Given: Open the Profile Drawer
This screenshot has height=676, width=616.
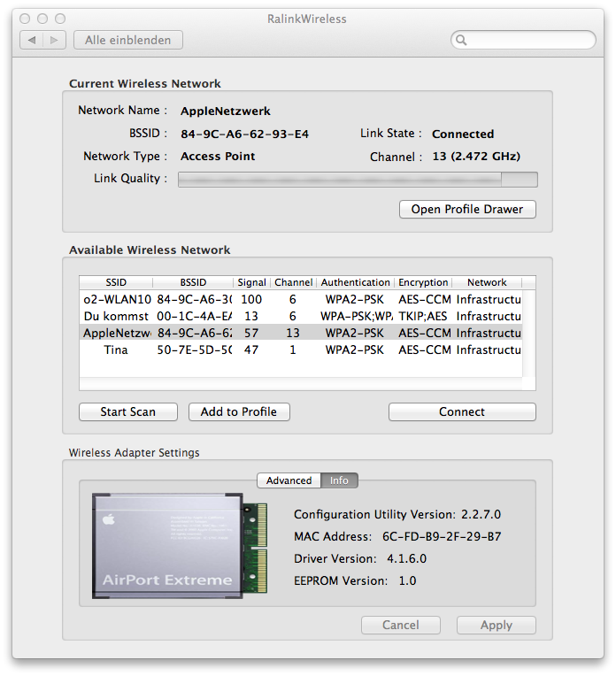Looking at the screenshot, I should coord(467,210).
